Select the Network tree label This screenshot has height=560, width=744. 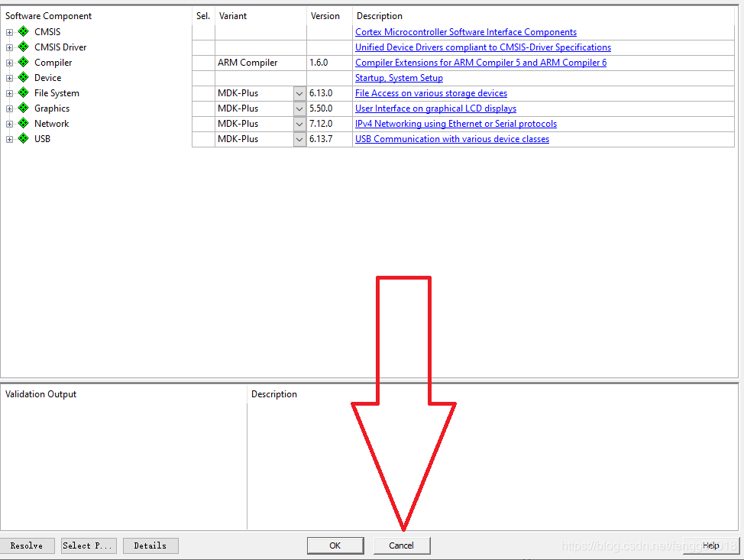click(x=51, y=124)
